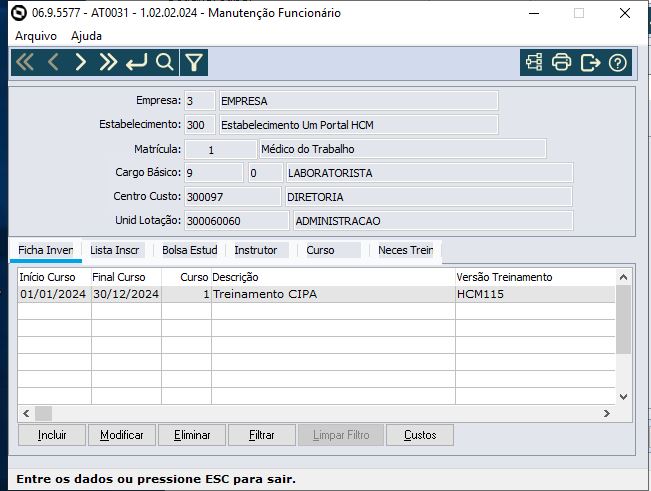The height and width of the screenshot is (491, 651).
Task: Click the Curso number column header
Action: (186, 277)
